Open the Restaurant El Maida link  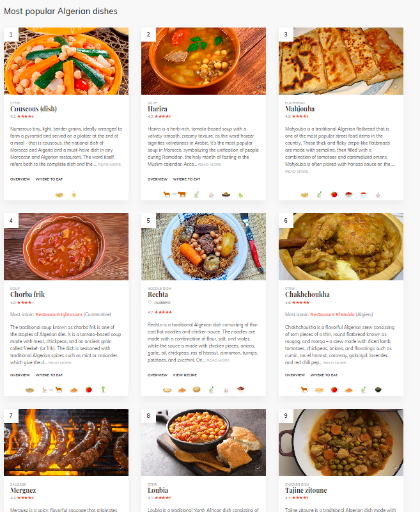[x=332, y=314]
